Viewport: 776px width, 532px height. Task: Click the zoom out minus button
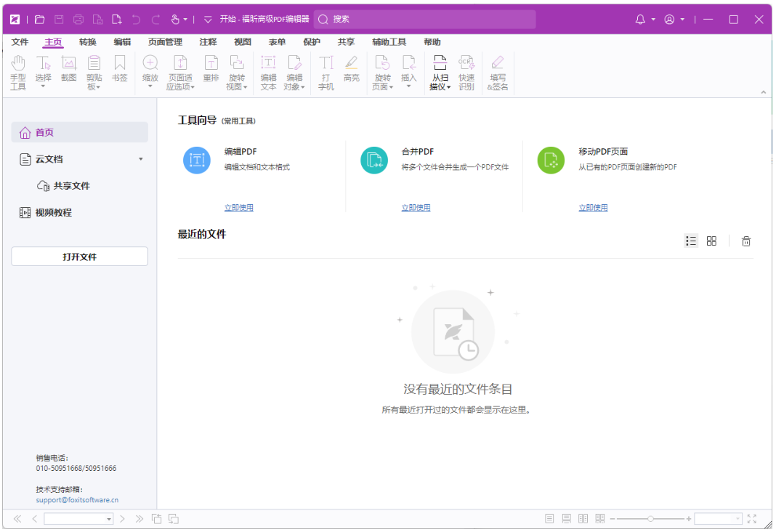[613, 519]
